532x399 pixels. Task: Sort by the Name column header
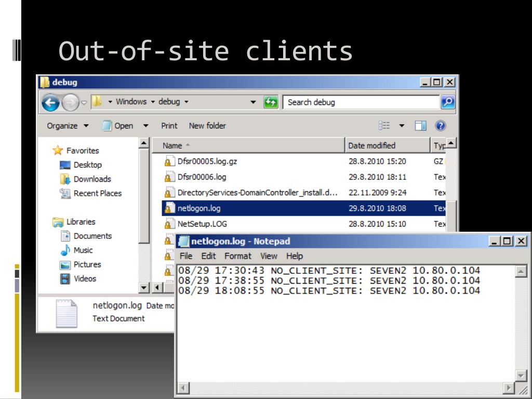click(x=248, y=145)
